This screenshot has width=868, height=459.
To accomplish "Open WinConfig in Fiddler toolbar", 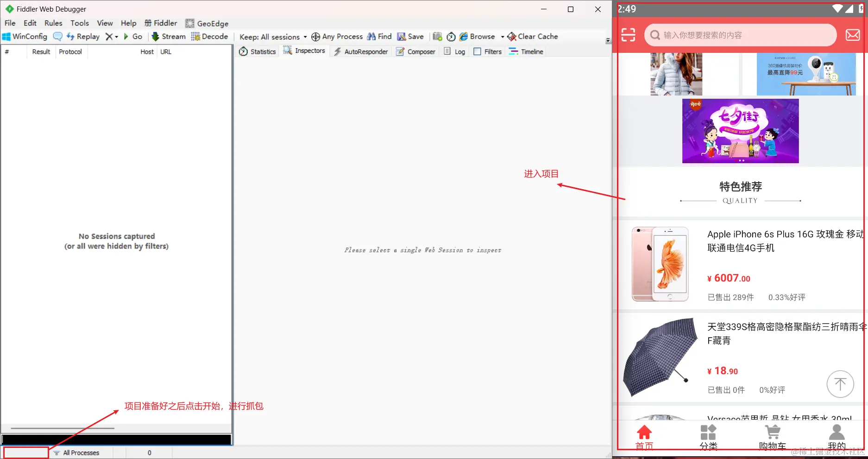I will click(x=25, y=36).
